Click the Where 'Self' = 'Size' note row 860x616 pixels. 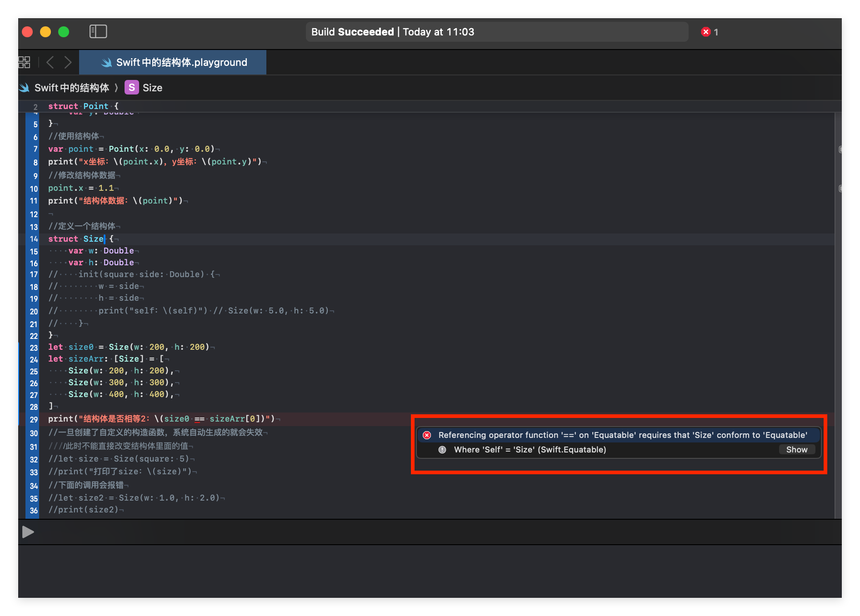[619, 450]
